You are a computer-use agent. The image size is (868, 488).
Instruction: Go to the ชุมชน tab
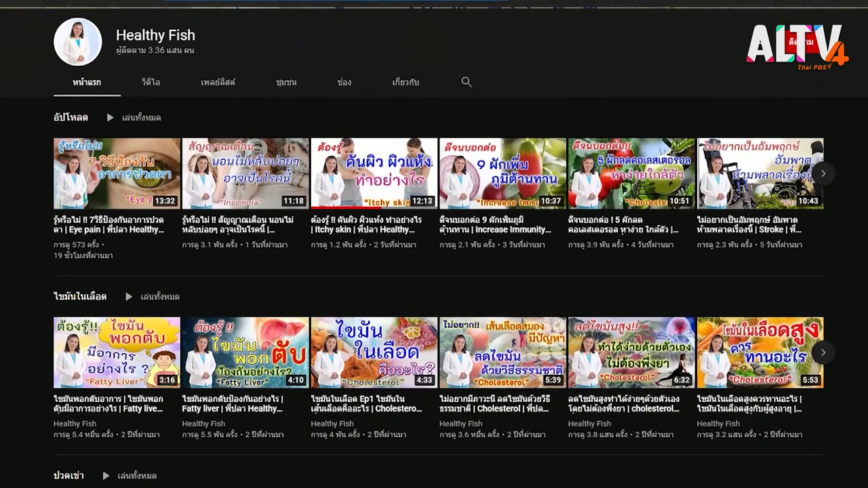286,82
